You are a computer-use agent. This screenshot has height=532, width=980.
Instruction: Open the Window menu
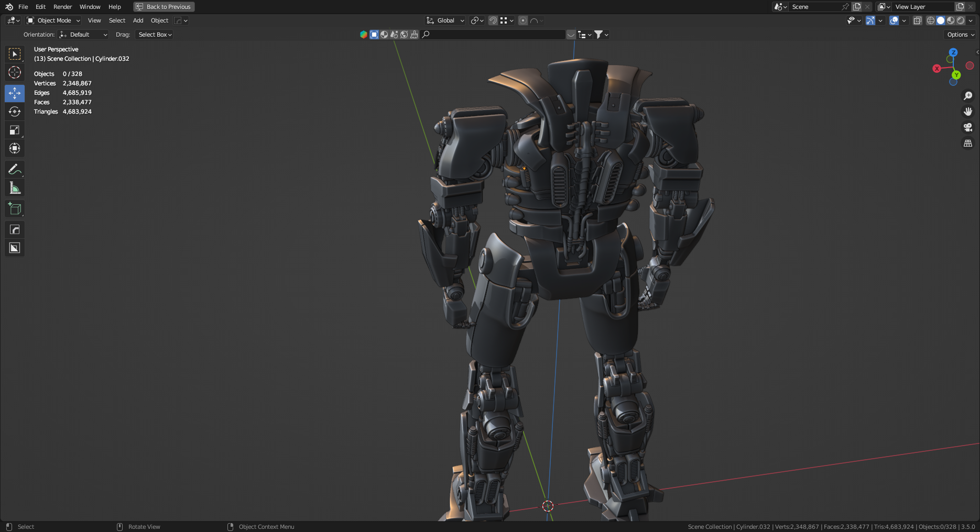pyautogui.click(x=90, y=7)
